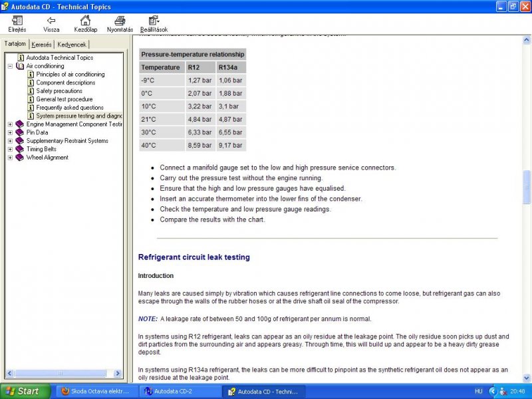
Task: Click page icon beside Safety precautions
Action: (31, 90)
